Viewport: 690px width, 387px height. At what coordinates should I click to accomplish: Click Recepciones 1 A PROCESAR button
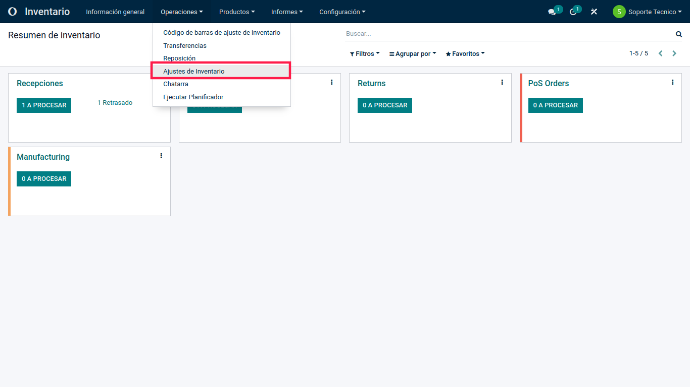[44, 105]
